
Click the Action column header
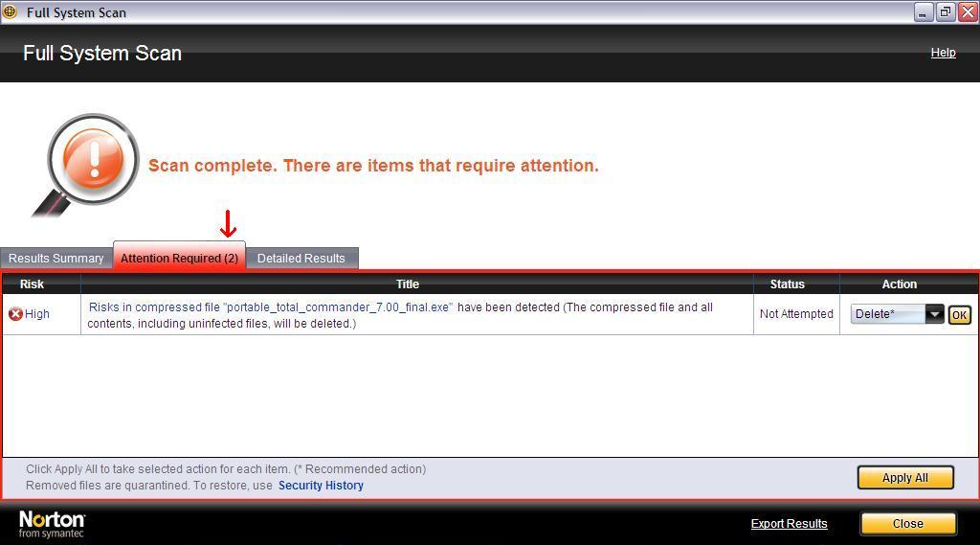pos(909,284)
